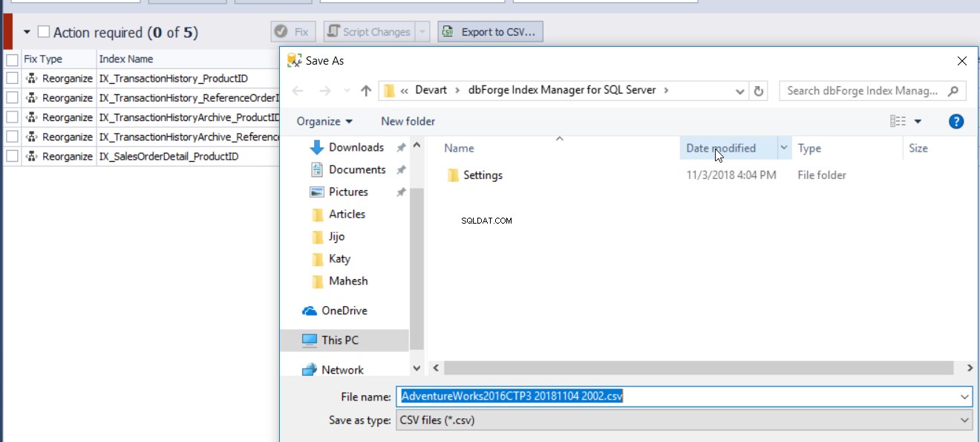Click the New folder button

tap(408, 121)
